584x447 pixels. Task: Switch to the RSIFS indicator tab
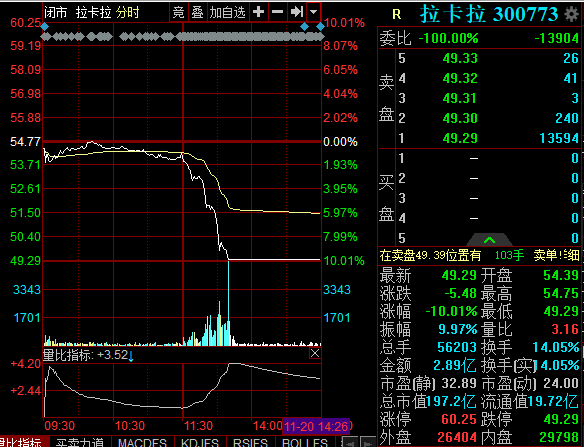coord(250,442)
